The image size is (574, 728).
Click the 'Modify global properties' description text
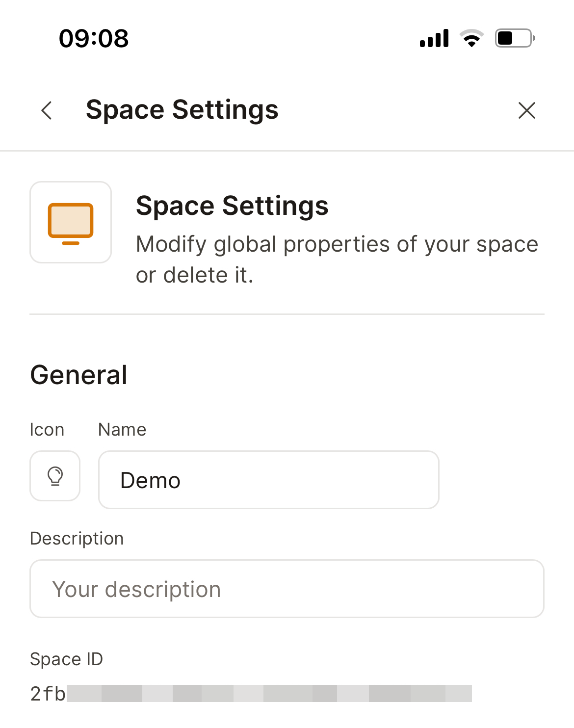point(337,260)
